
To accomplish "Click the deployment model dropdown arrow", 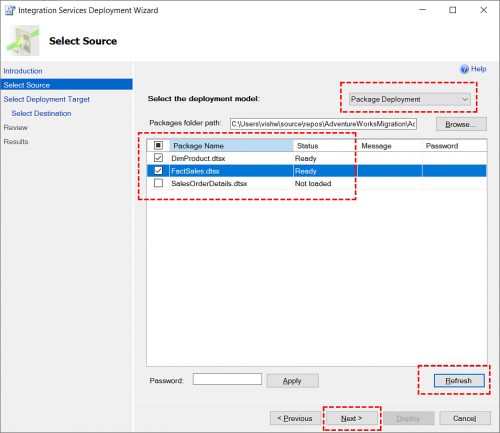I will [465, 99].
